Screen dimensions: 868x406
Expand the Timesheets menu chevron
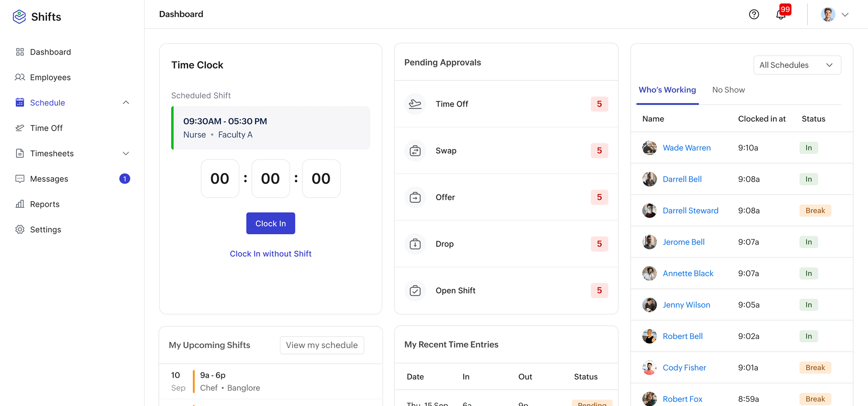126,153
